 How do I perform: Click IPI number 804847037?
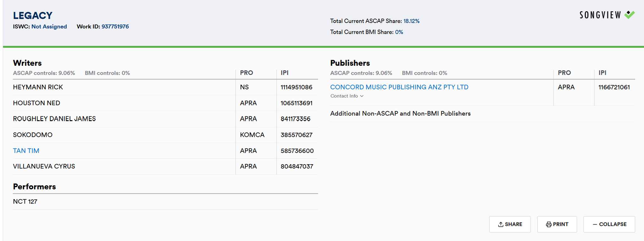(x=297, y=166)
